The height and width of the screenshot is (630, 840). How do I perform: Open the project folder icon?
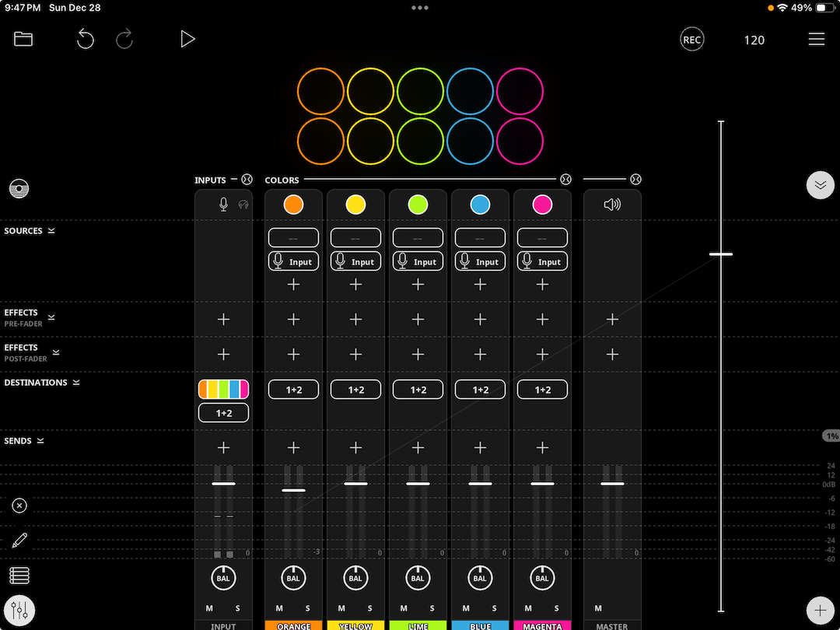pyautogui.click(x=23, y=39)
